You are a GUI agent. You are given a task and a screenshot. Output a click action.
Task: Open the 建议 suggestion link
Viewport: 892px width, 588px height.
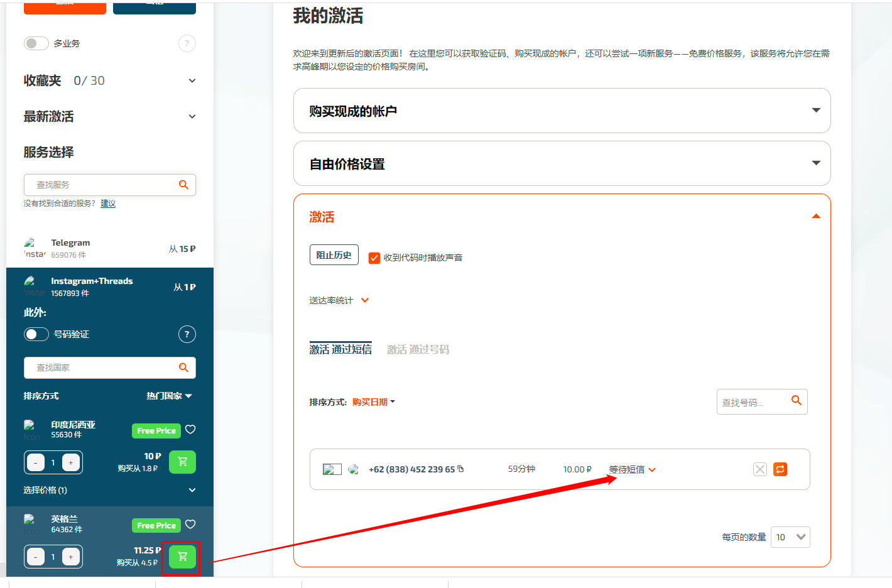click(107, 203)
